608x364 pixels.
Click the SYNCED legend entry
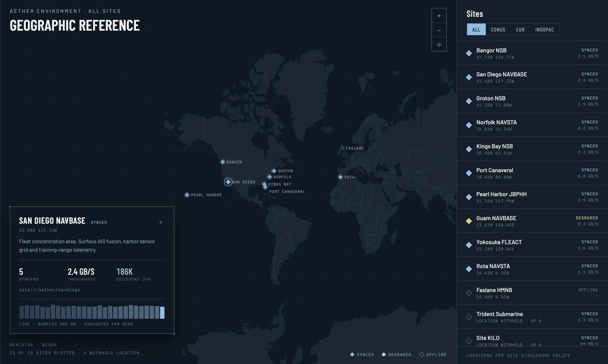pos(362,355)
